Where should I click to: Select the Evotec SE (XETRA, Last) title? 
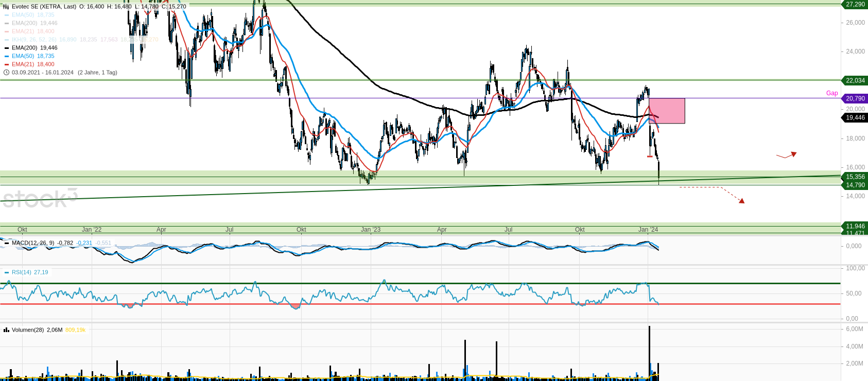(44, 7)
